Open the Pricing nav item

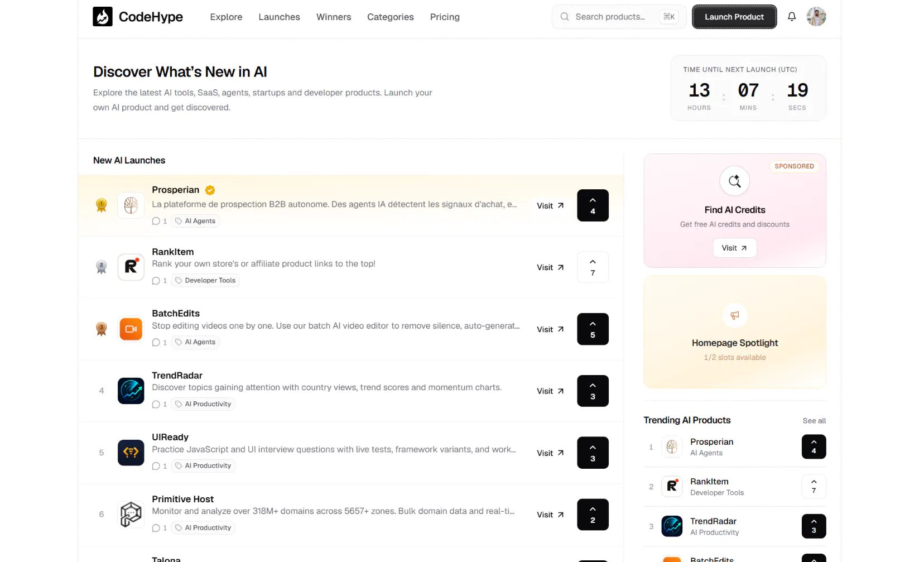tap(445, 17)
